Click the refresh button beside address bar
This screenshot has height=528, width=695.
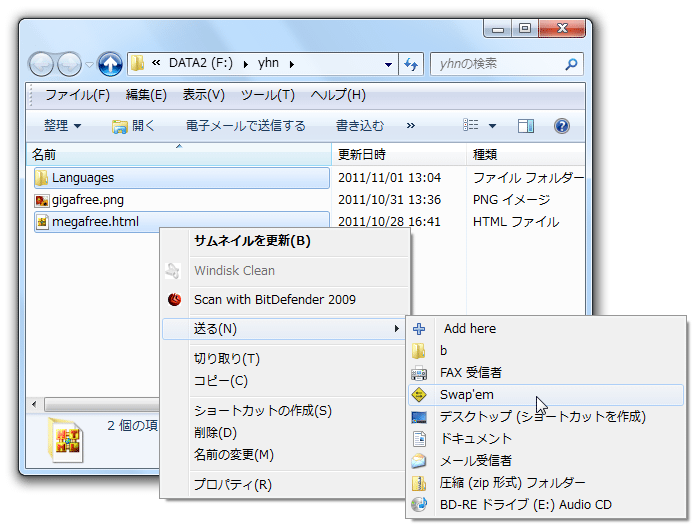[411, 65]
